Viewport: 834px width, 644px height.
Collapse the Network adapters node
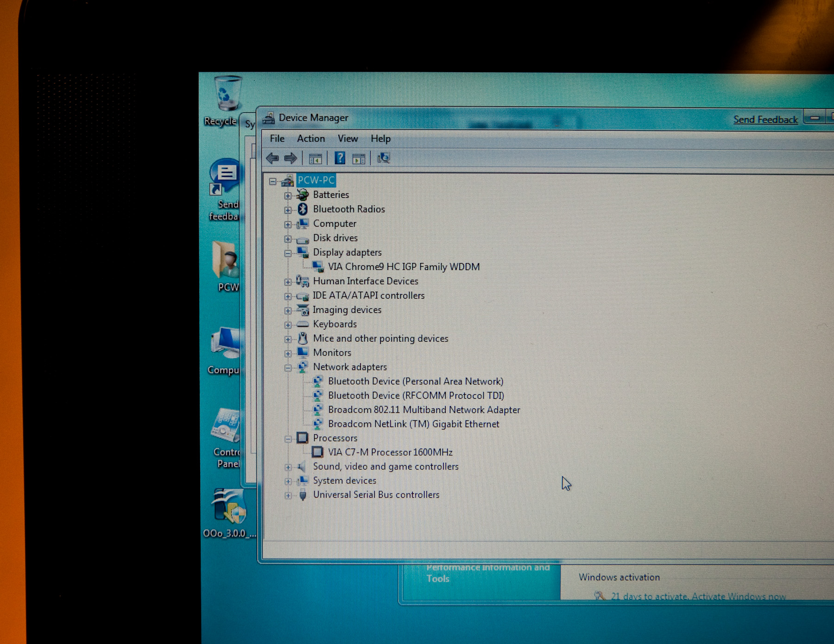click(288, 368)
